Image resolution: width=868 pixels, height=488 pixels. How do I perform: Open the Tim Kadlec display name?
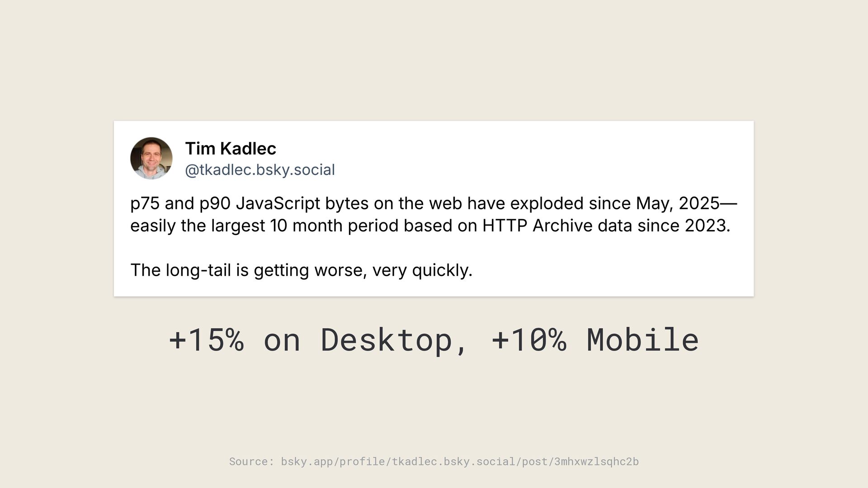(x=231, y=148)
